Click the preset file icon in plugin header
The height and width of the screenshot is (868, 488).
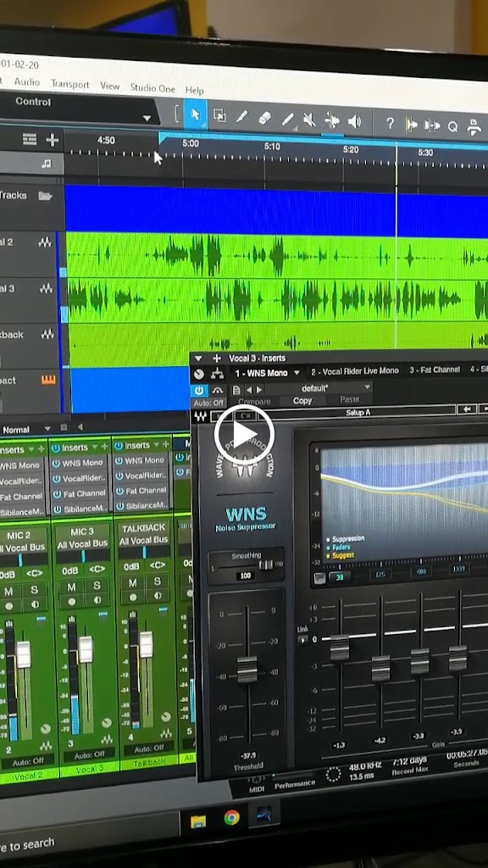coord(236,390)
